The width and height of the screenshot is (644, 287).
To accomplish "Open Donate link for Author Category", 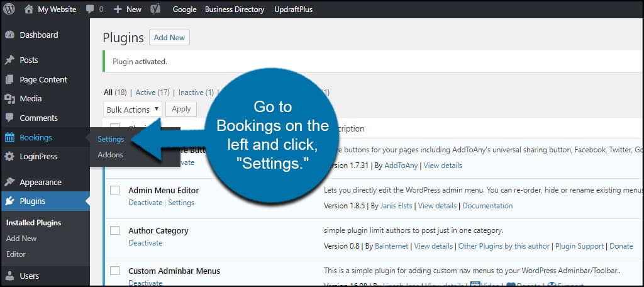I will pyautogui.click(x=621, y=246).
